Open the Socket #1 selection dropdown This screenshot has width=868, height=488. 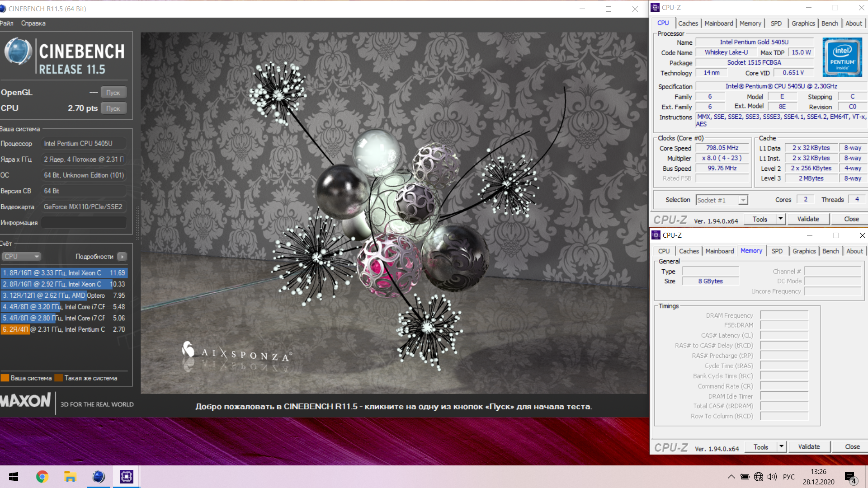coord(722,200)
